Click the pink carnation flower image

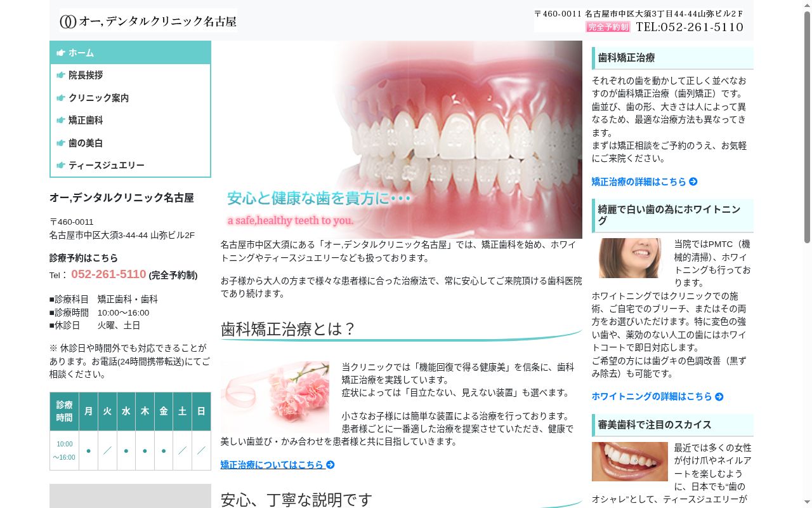pos(275,398)
